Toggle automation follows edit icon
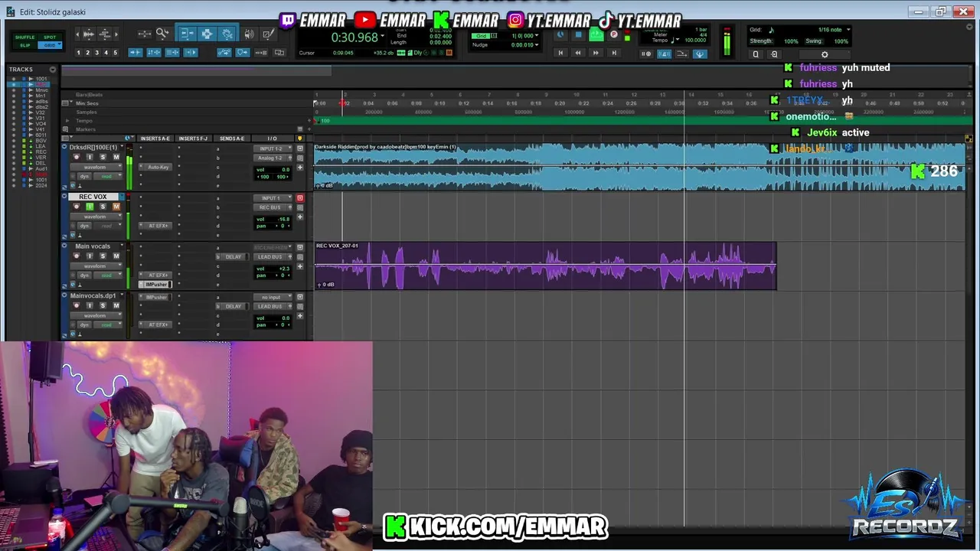This screenshot has height=551, width=980. point(224,53)
